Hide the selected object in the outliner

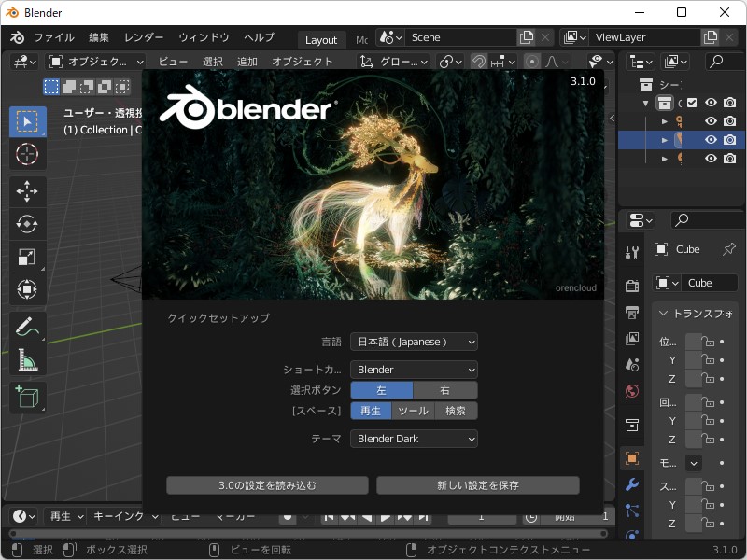pyautogui.click(x=711, y=141)
